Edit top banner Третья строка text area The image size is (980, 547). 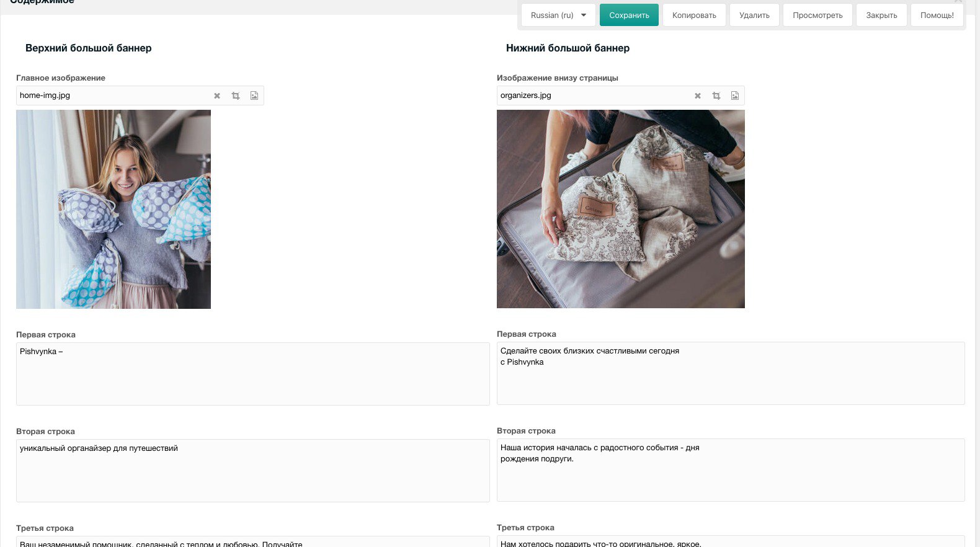click(x=253, y=541)
